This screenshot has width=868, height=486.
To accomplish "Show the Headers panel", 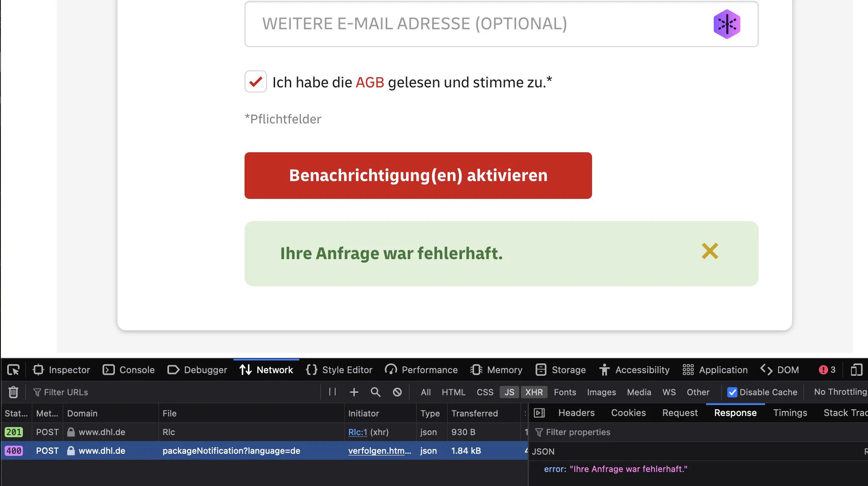I will [576, 413].
